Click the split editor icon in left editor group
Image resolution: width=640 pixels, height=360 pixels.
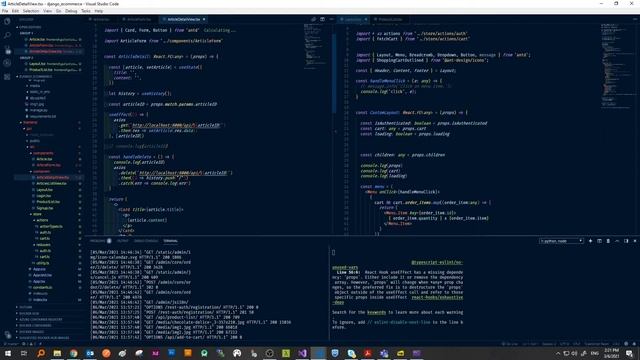tap(322, 19)
